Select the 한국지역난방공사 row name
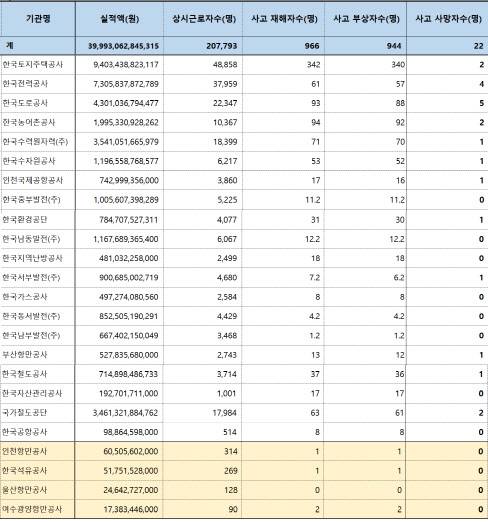The image size is (488, 522). click(32, 258)
